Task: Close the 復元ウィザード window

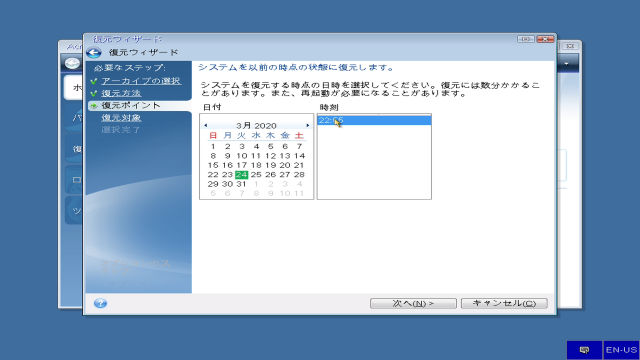Action: coord(545,39)
